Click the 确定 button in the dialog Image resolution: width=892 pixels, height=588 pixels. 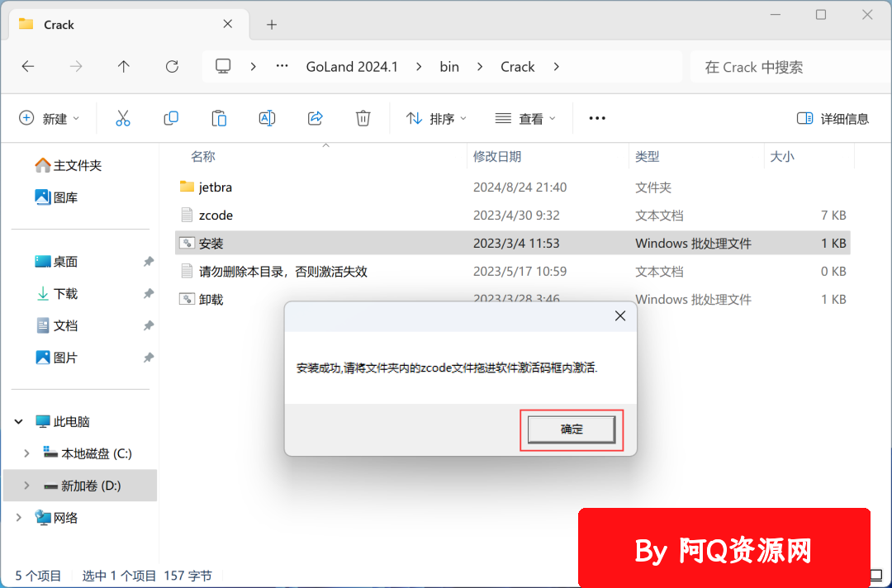[572, 429]
